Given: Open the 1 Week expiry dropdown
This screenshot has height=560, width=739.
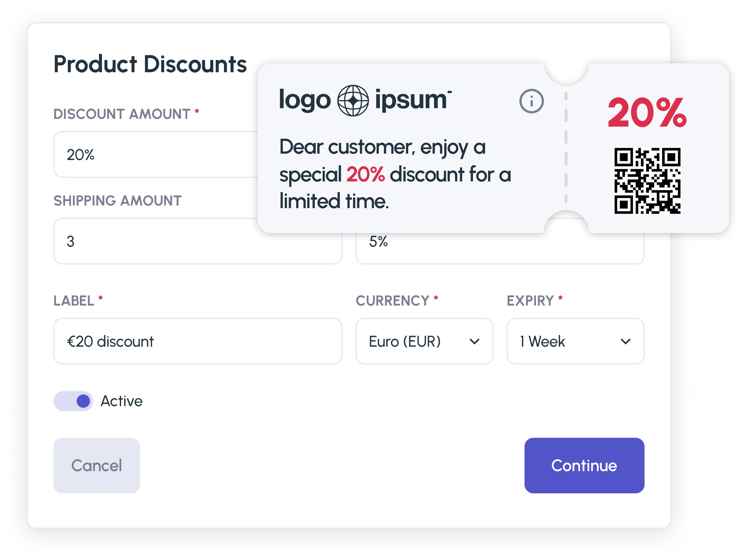Looking at the screenshot, I should tap(575, 341).
